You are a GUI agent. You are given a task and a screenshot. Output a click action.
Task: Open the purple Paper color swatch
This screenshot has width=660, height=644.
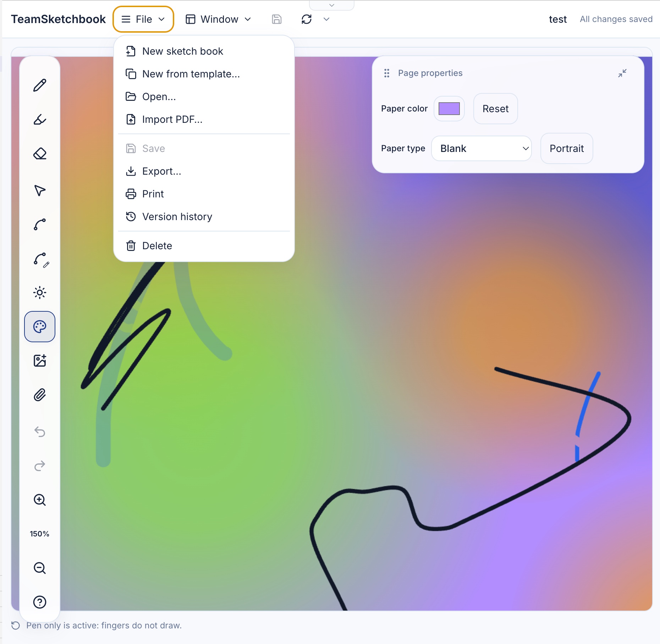point(449,109)
